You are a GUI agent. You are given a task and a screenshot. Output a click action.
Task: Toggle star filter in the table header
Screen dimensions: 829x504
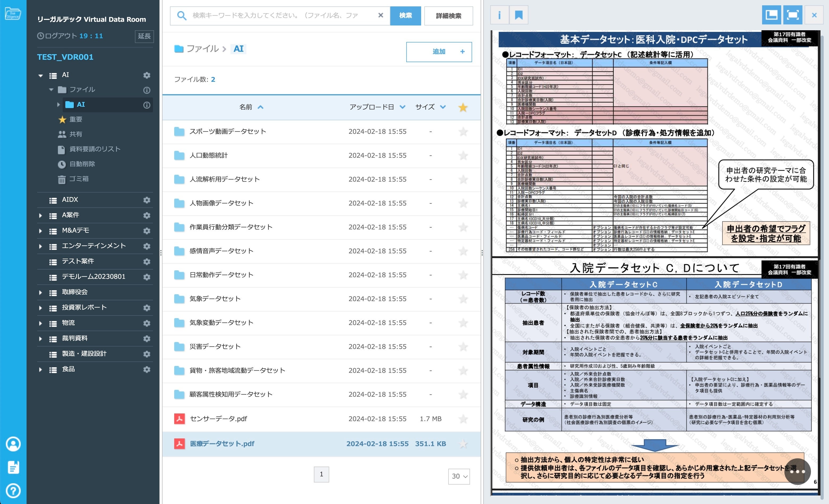point(463,107)
